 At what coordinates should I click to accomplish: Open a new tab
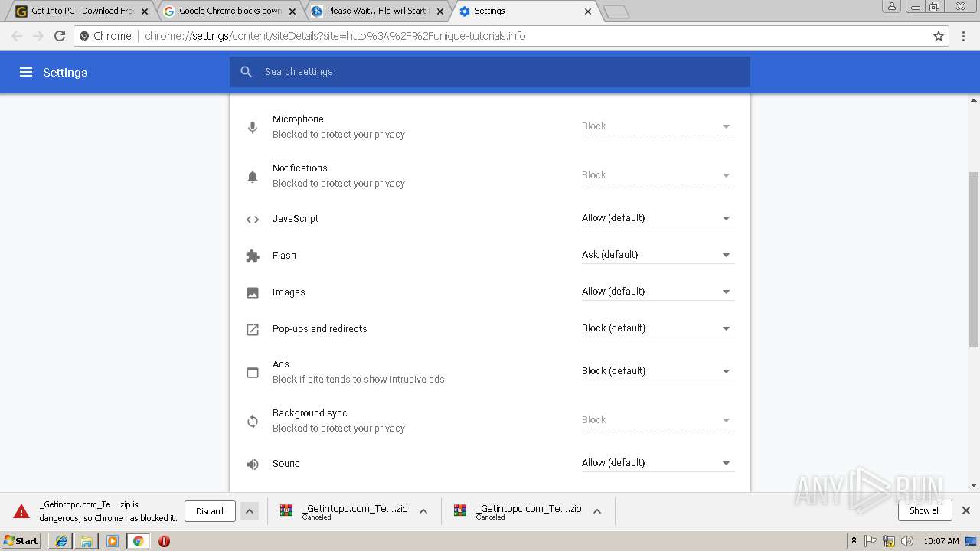click(616, 11)
